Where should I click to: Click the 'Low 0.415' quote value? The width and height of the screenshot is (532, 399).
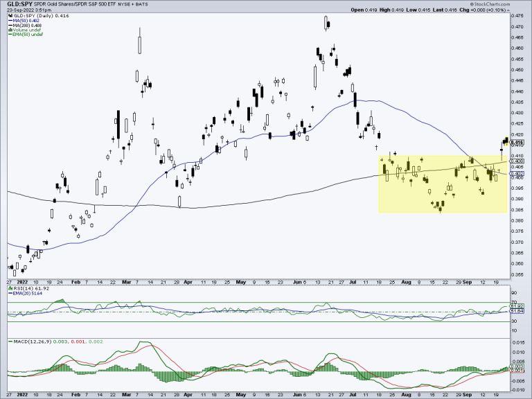coord(418,10)
